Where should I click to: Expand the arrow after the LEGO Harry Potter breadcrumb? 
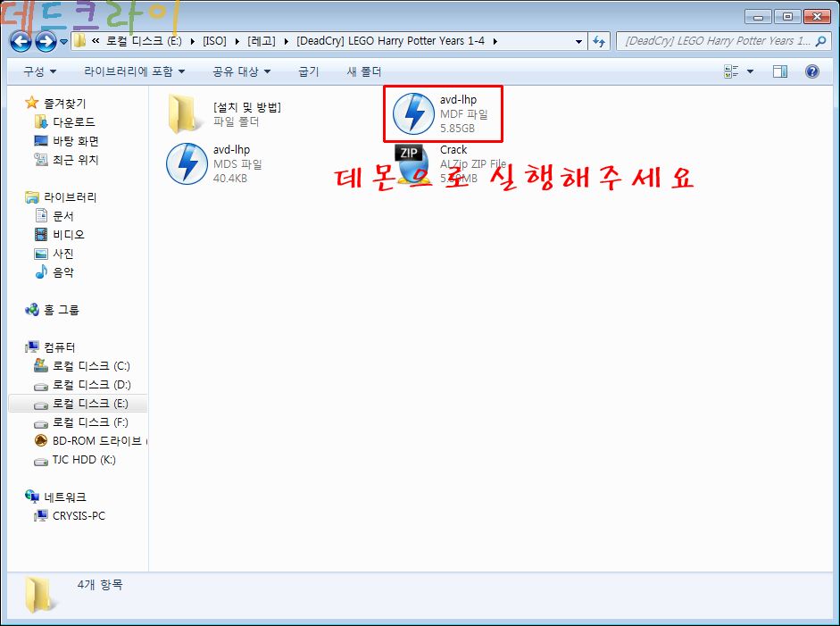(495, 41)
